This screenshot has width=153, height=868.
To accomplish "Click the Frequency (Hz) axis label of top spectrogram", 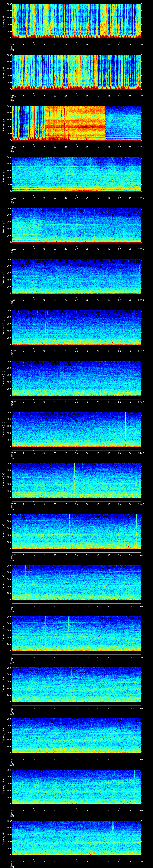I will pyautogui.click(x=3, y=21).
